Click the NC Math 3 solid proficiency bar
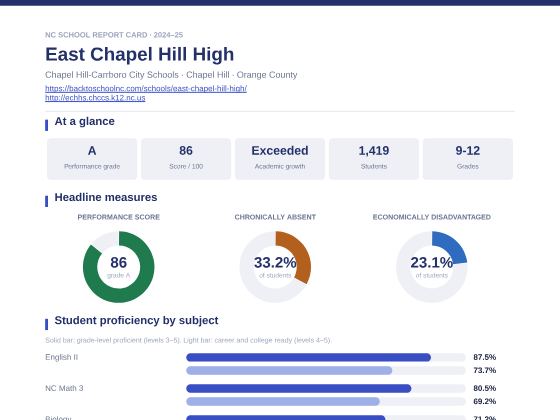The image size is (560, 420). coord(299,388)
